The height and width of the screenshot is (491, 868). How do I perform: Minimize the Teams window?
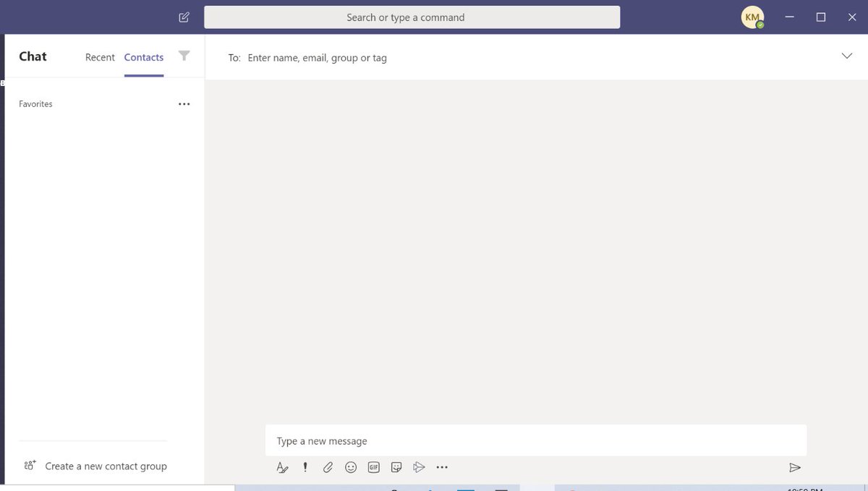tap(791, 17)
